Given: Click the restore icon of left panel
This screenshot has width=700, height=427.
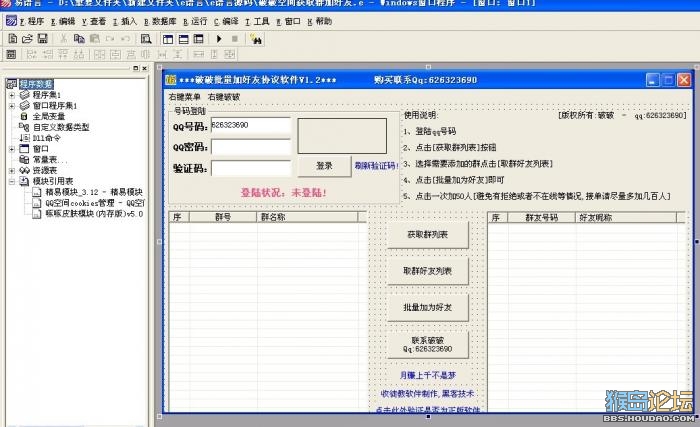Looking at the screenshot, I should [136, 68].
